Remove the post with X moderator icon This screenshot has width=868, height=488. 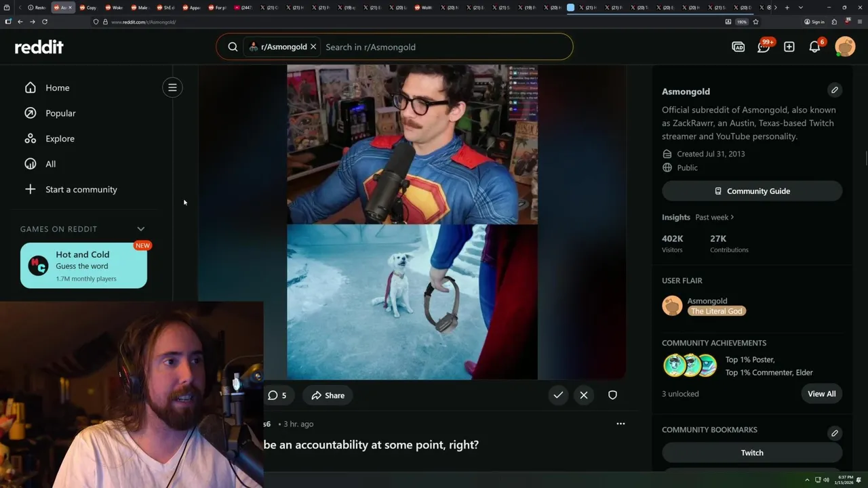click(584, 395)
